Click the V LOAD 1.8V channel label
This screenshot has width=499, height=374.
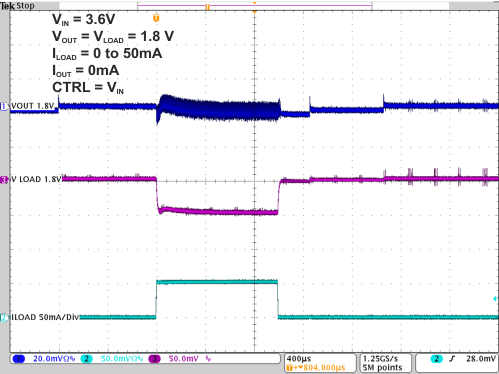[x=36, y=179]
